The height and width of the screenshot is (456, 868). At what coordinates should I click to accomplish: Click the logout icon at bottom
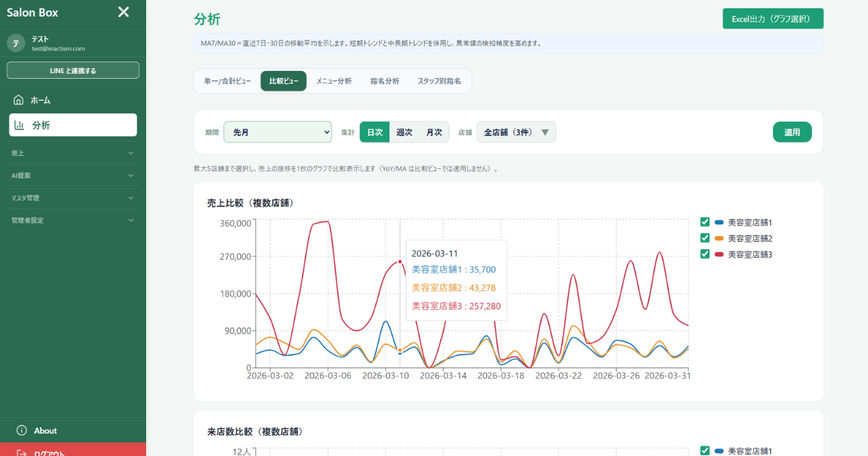pyautogui.click(x=22, y=452)
